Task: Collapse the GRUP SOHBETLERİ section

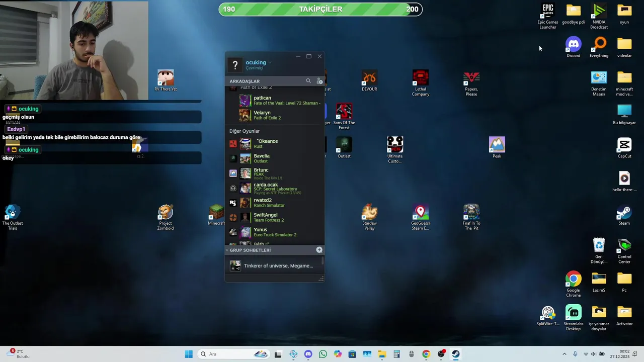Action: tap(227, 250)
